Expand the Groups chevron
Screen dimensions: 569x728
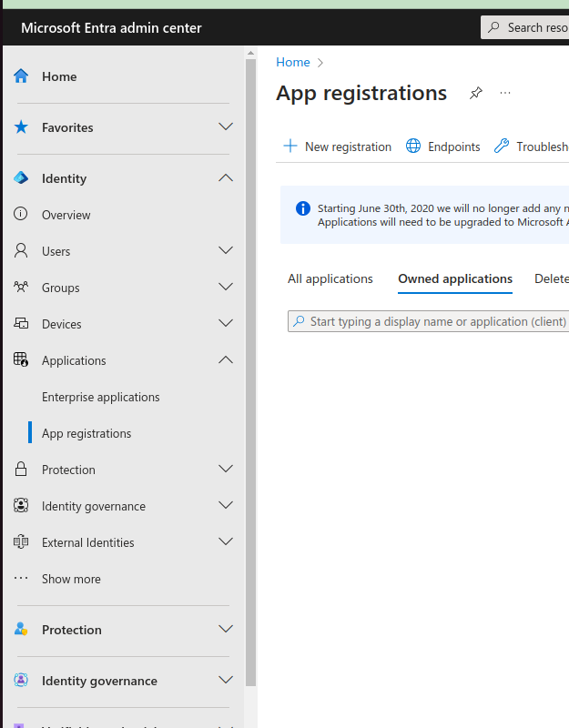226,287
